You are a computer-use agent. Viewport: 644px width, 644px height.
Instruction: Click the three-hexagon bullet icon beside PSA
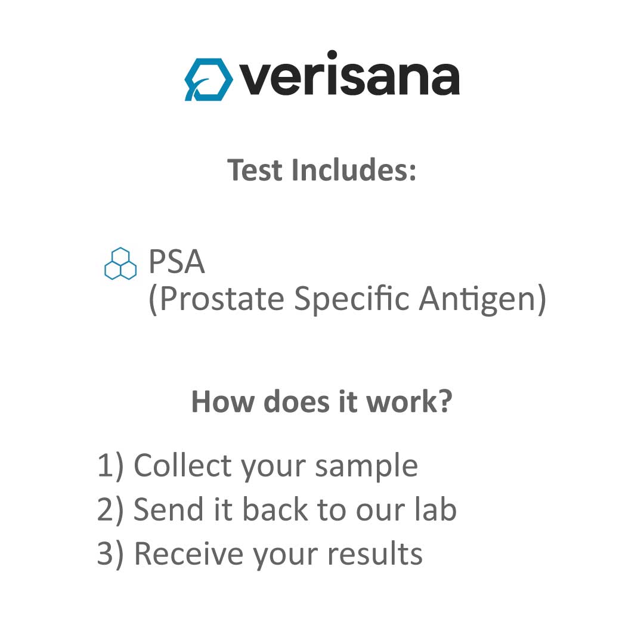(x=120, y=264)
